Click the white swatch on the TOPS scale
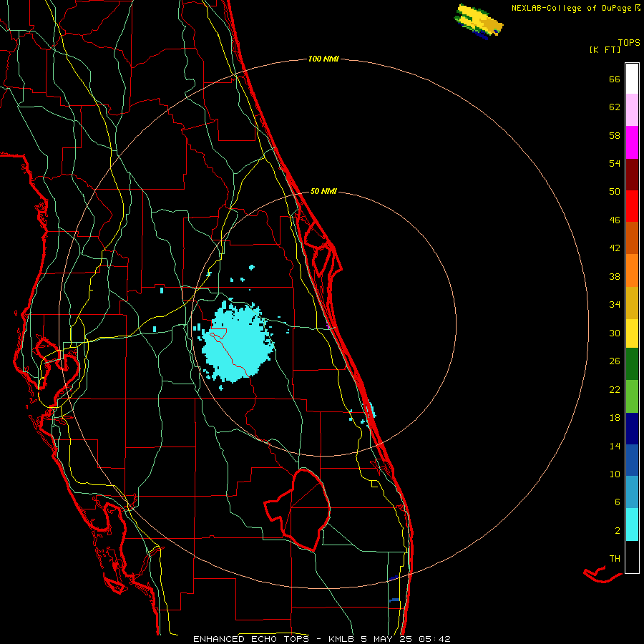Screen dimensions: 644x644 632,79
